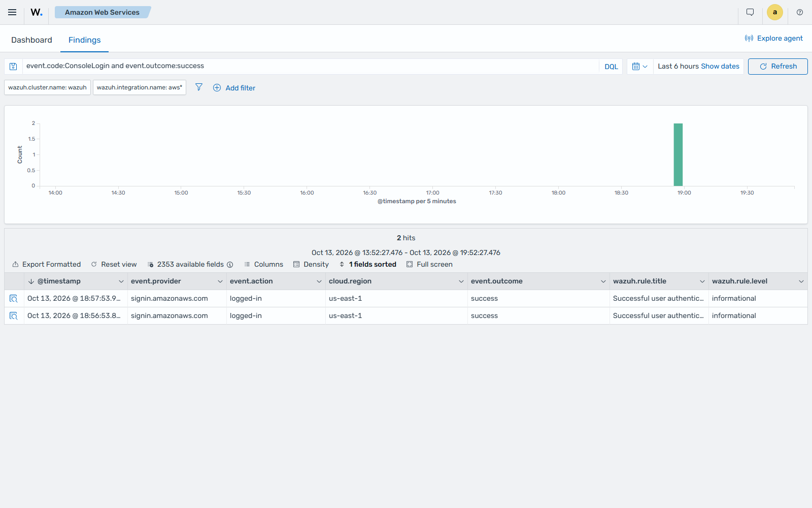The image size is (812, 508).
Task: Click the Columns list icon
Action: pyautogui.click(x=247, y=264)
